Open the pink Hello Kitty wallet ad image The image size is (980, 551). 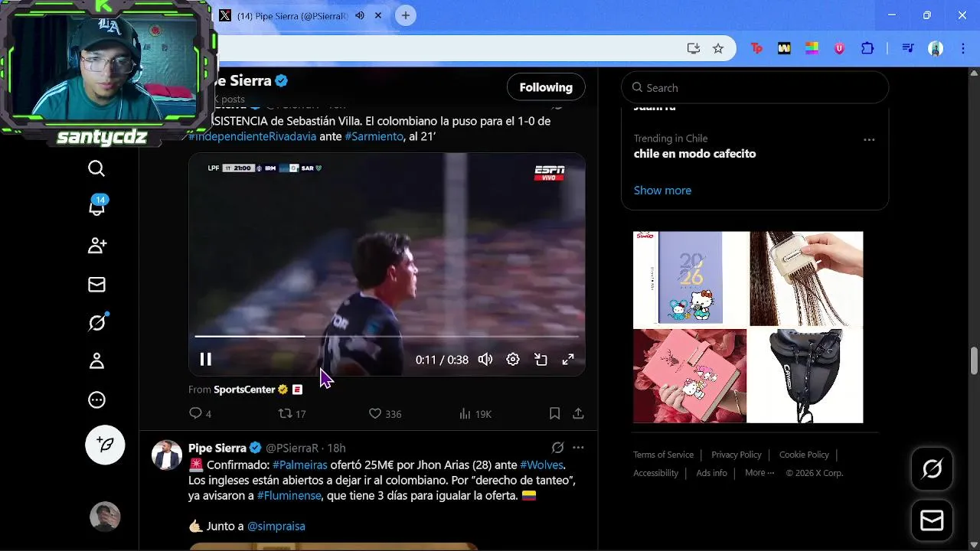coord(690,376)
